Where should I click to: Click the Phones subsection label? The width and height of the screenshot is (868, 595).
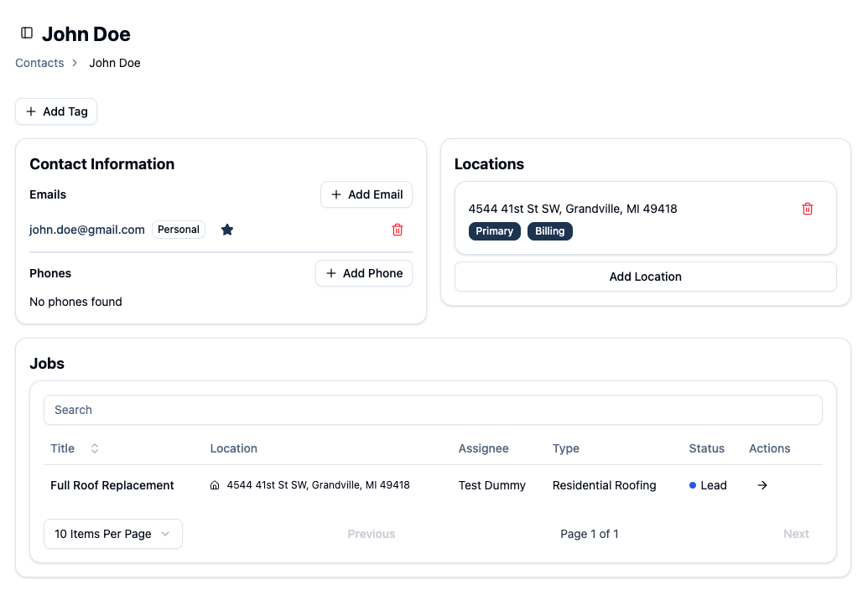point(50,273)
